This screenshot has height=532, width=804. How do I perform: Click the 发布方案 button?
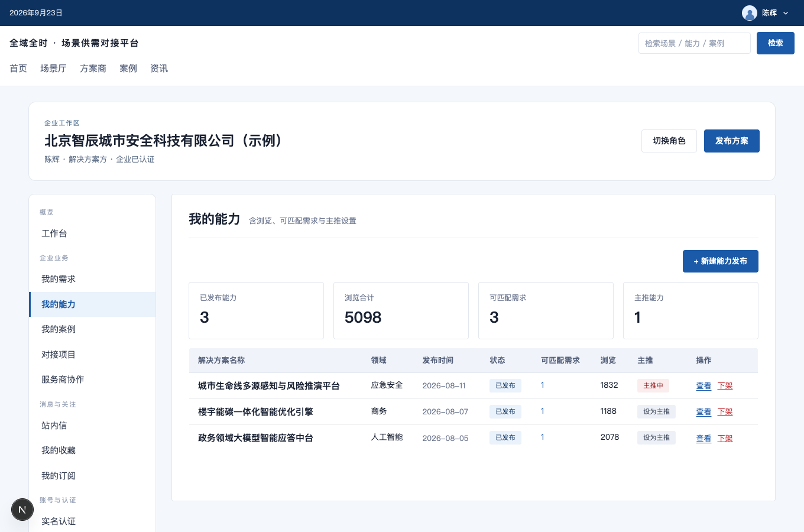(732, 141)
